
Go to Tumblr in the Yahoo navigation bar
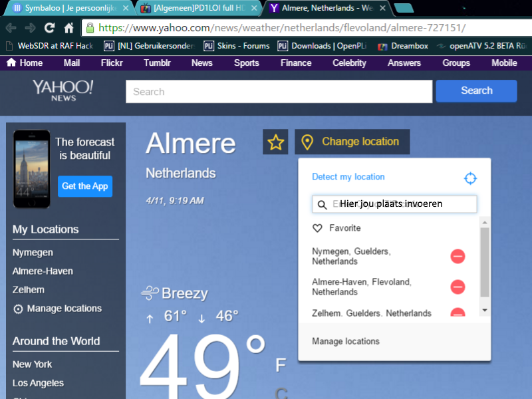pyautogui.click(x=157, y=63)
